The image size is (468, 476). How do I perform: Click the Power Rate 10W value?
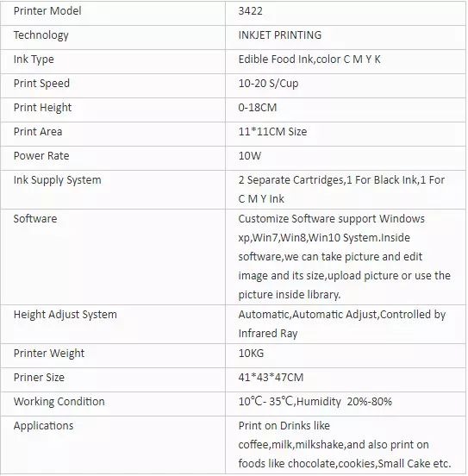tap(249, 156)
